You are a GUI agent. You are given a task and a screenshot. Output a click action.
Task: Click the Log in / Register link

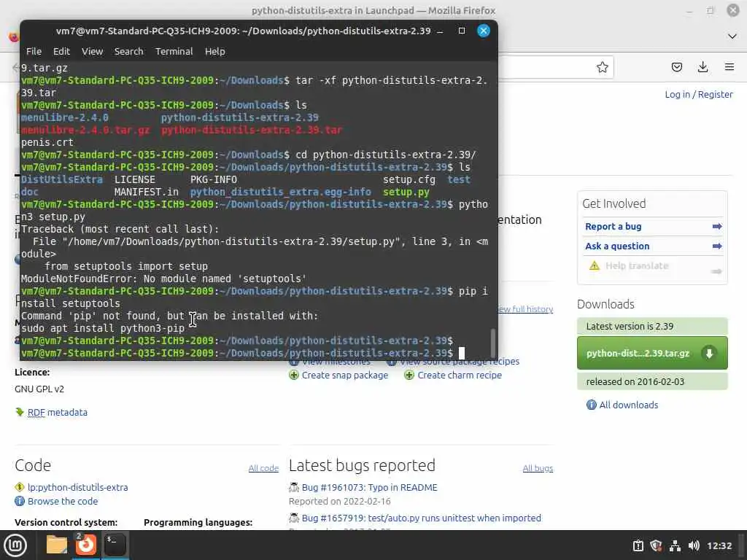point(699,94)
